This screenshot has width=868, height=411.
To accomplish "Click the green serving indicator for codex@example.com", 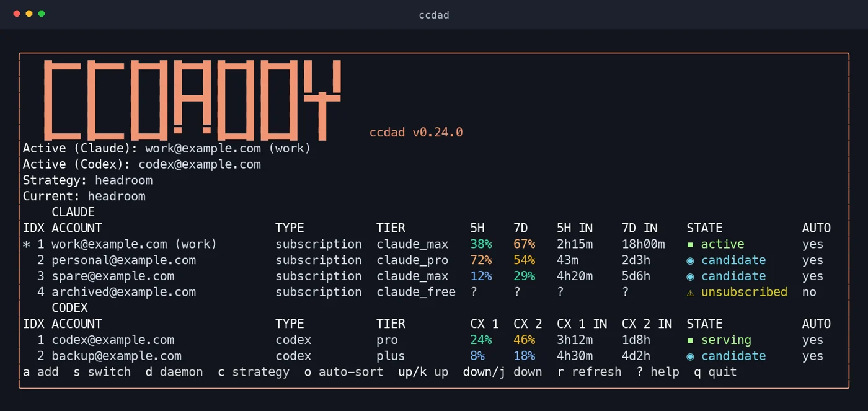I will tap(690, 340).
